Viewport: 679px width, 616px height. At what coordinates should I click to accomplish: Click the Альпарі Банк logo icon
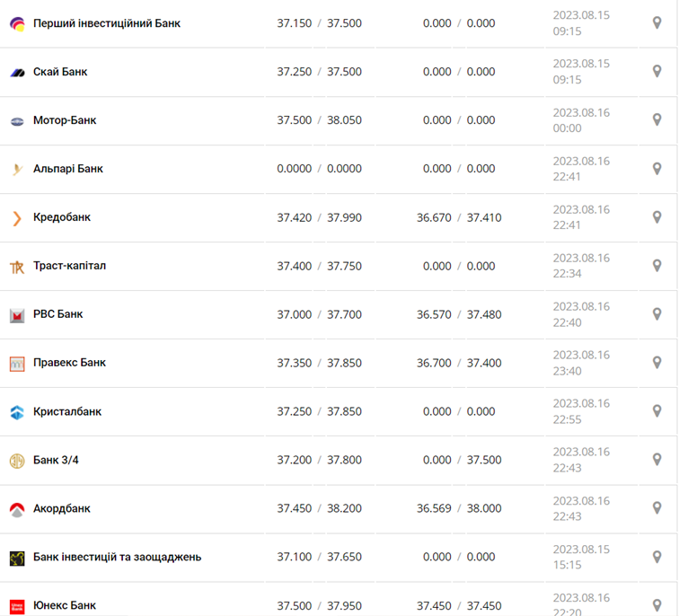[x=16, y=169]
